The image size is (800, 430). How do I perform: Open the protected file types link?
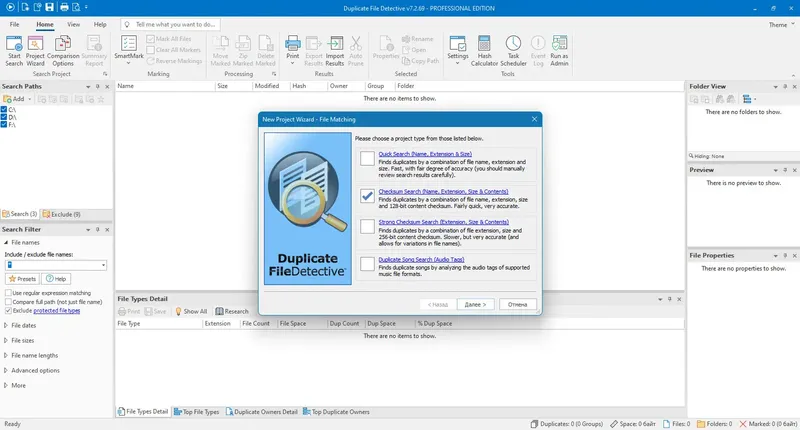coord(57,311)
